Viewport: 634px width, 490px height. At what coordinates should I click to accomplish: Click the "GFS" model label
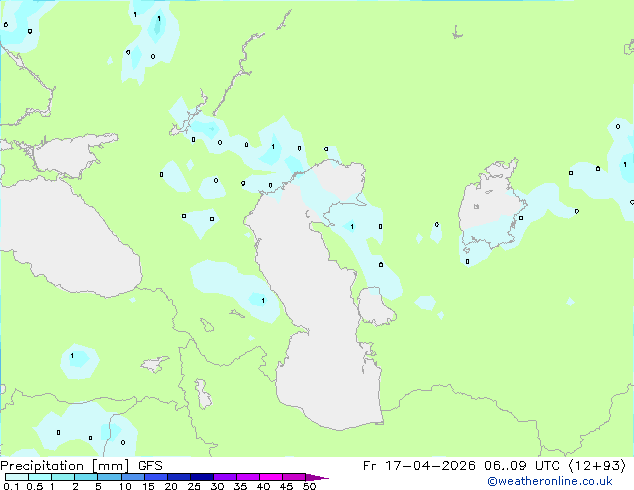pyautogui.click(x=150, y=466)
